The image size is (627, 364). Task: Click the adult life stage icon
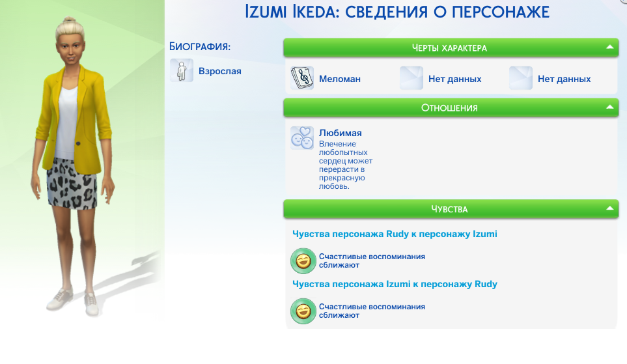[182, 70]
